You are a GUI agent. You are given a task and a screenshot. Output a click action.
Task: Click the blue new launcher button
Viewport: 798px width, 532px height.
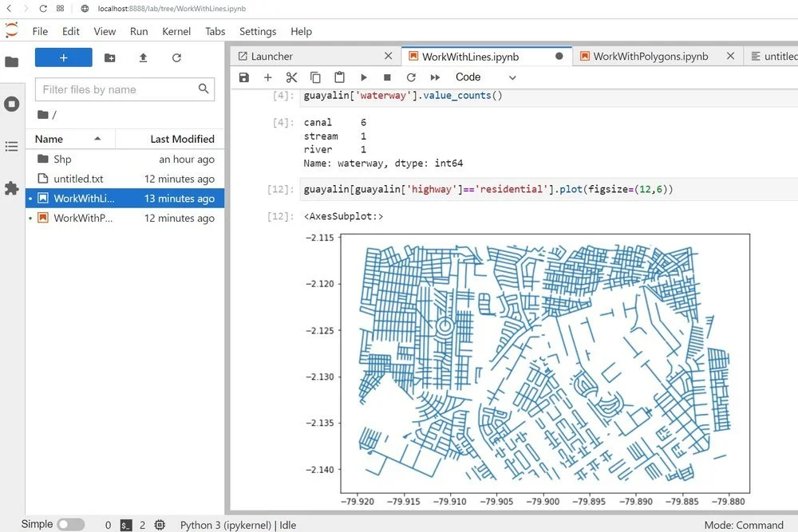coord(63,57)
